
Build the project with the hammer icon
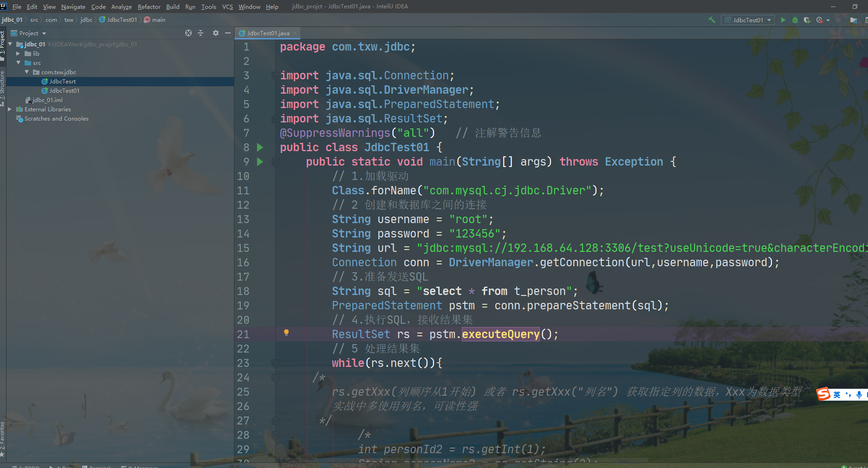pyautogui.click(x=712, y=20)
